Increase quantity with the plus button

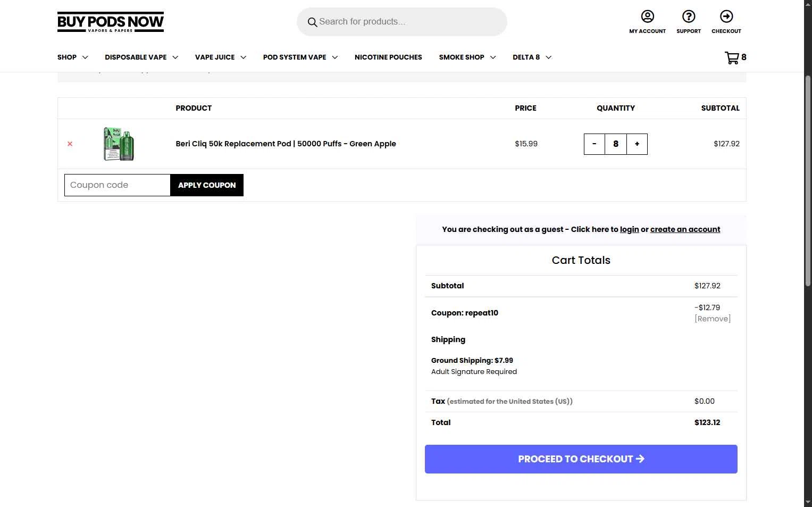click(637, 144)
